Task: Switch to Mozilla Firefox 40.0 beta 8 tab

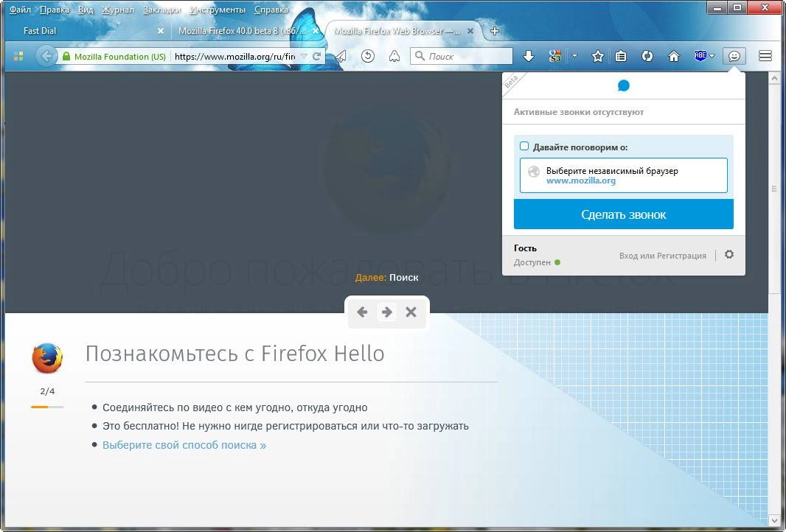Action: (x=245, y=31)
